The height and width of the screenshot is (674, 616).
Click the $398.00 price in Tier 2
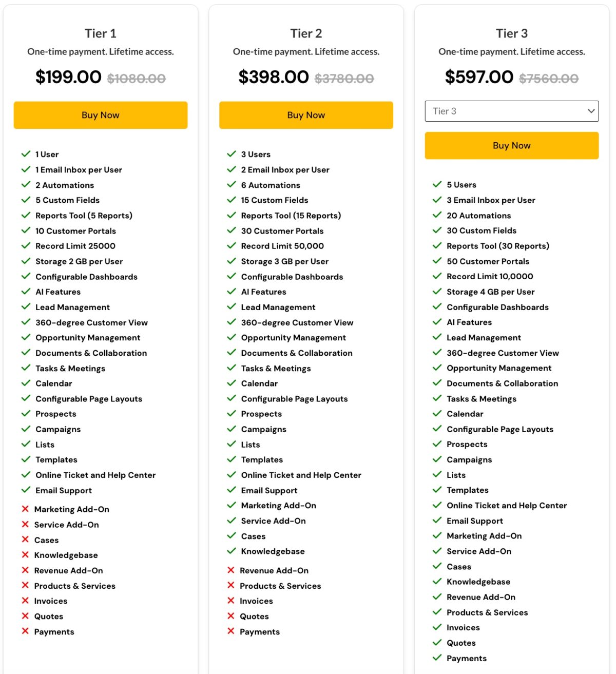point(274,77)
